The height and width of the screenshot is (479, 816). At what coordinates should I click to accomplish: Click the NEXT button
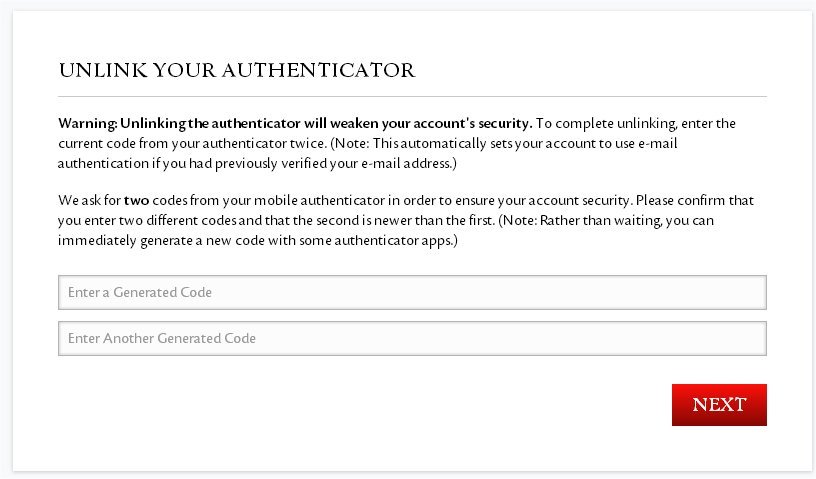coord(719,405)
